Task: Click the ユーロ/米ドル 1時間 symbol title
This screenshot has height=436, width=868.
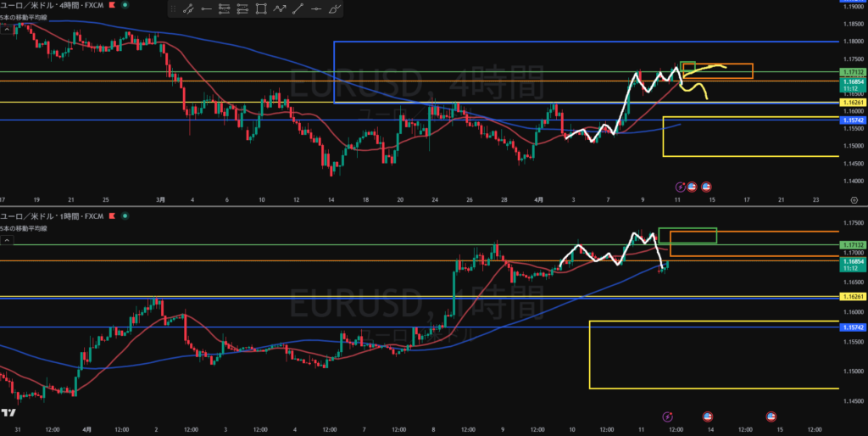Action: (x=51, y=217)
